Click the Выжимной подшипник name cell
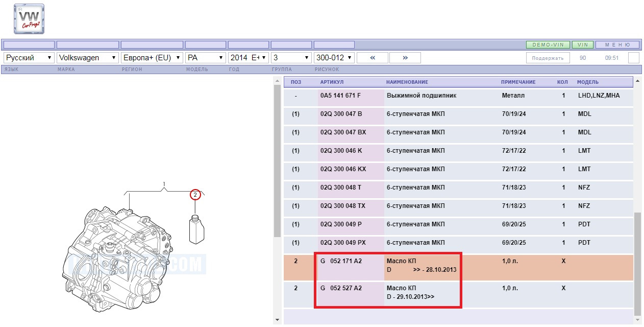 [422, 96]
